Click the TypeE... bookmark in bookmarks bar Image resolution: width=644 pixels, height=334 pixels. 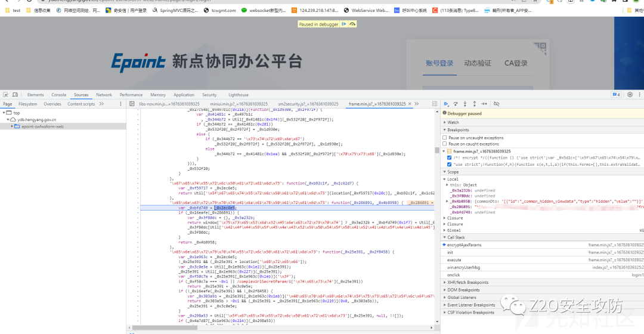456,10
